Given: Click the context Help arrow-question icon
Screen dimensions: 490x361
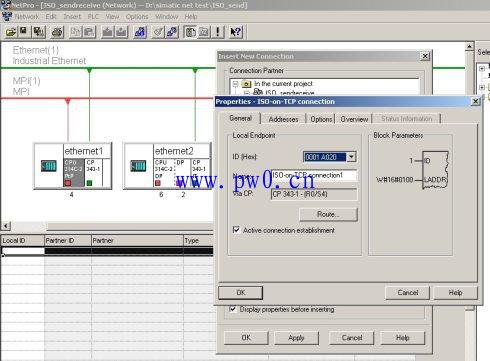Looking at the screenshot, I should 236,32.
